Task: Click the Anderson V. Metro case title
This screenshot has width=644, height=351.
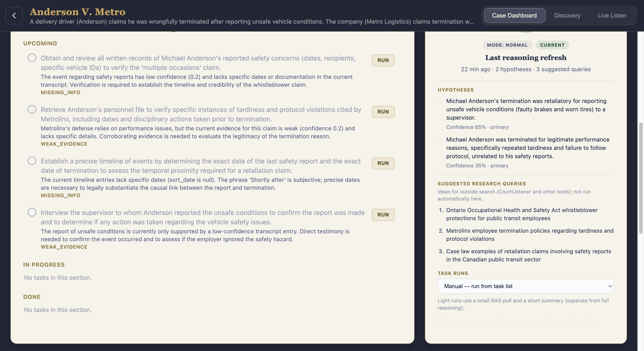Action: (78, 12)
